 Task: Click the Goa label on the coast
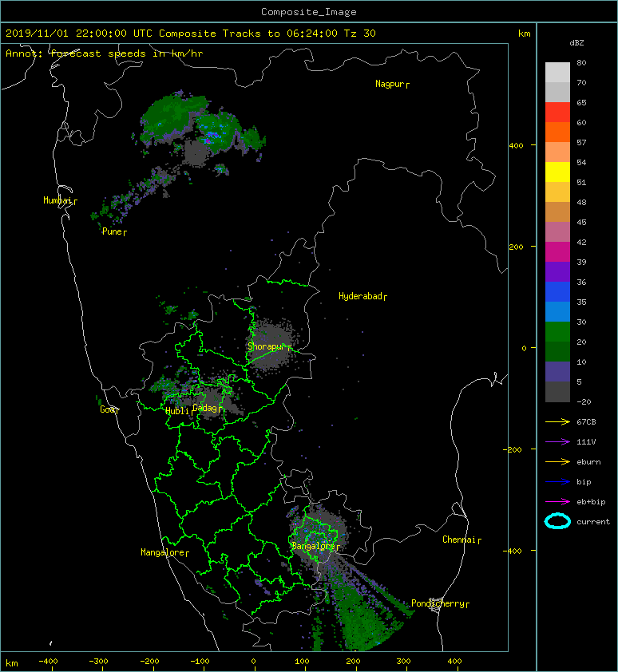click(x=109, y=409)
